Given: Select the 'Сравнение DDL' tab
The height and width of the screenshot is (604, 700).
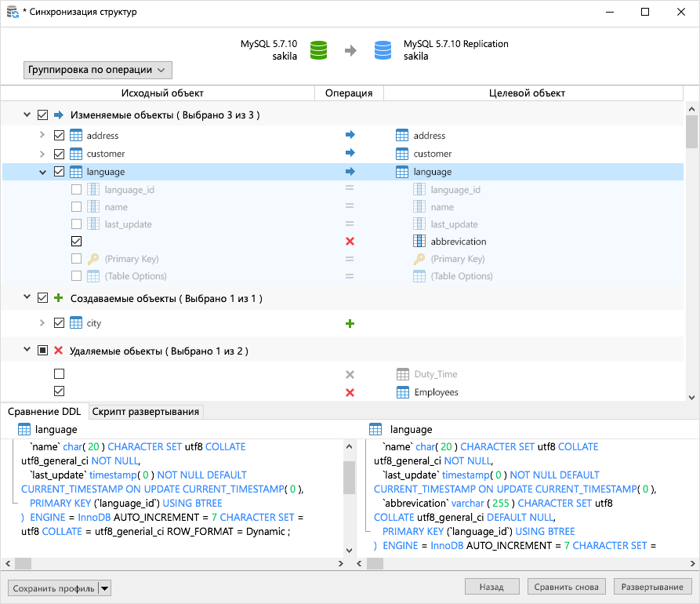Looking at the screenshot, I should (x=44, y=412).
